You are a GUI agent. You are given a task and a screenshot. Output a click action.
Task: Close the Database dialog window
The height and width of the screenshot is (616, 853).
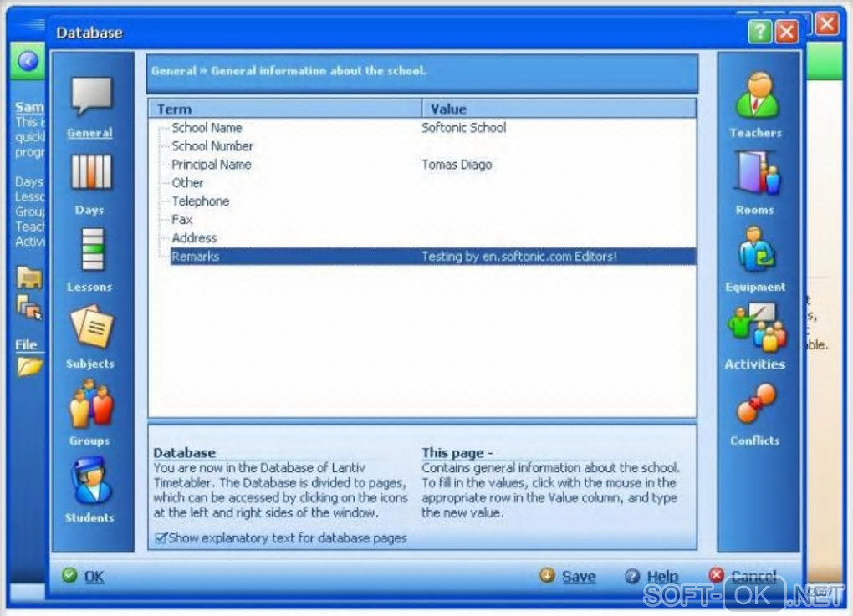tap(787, 32)
